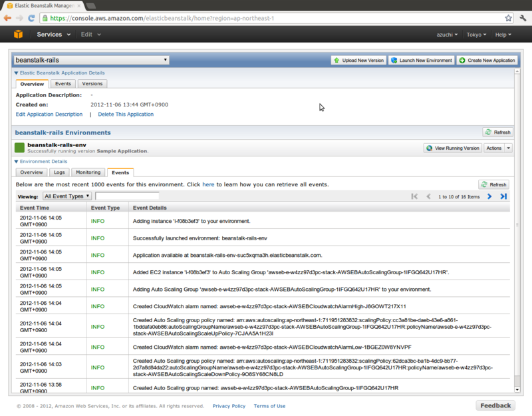The width and height of the screenshot is (532, 416).
Task: Go to the first page of events
Action: pos(414,196)
